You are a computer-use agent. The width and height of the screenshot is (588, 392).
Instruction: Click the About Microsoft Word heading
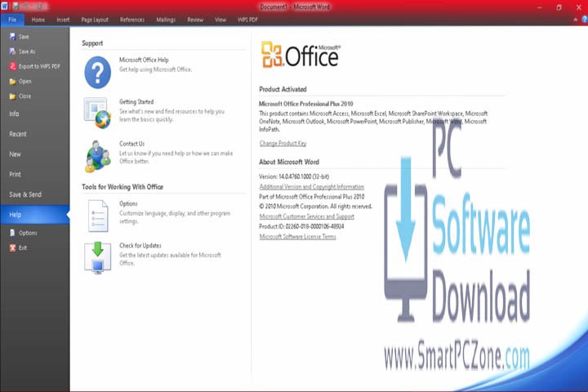coord(289,162)
